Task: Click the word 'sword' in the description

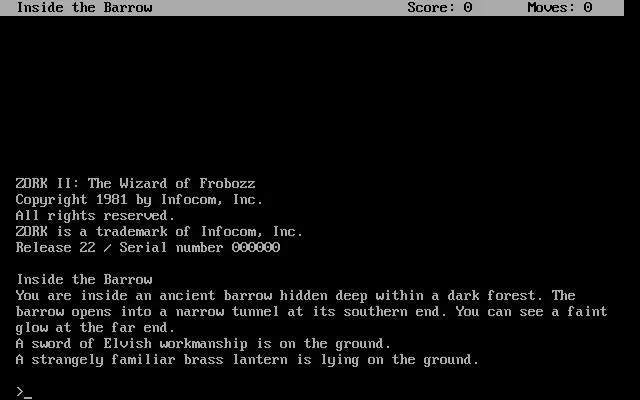Action: pos(51,344)
